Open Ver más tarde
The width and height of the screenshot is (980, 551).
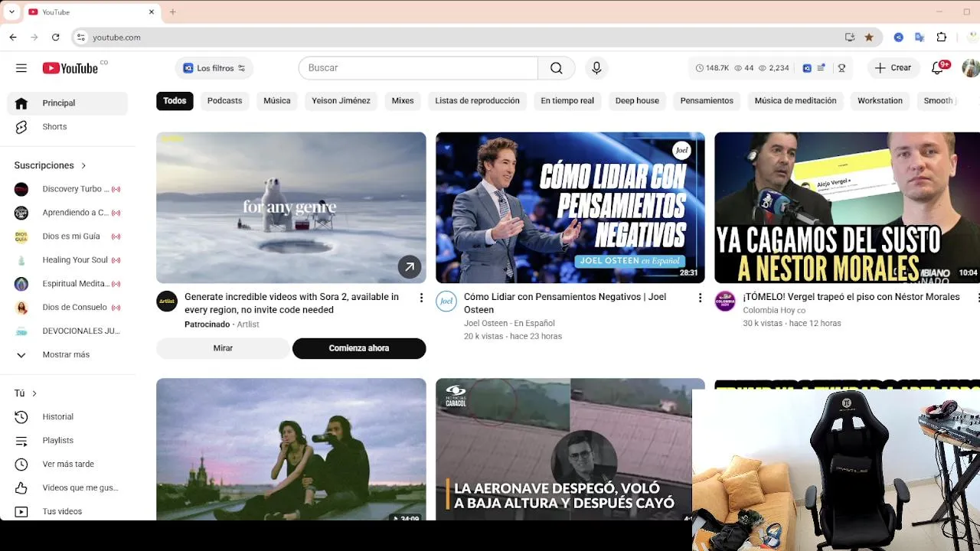[67, 465]
